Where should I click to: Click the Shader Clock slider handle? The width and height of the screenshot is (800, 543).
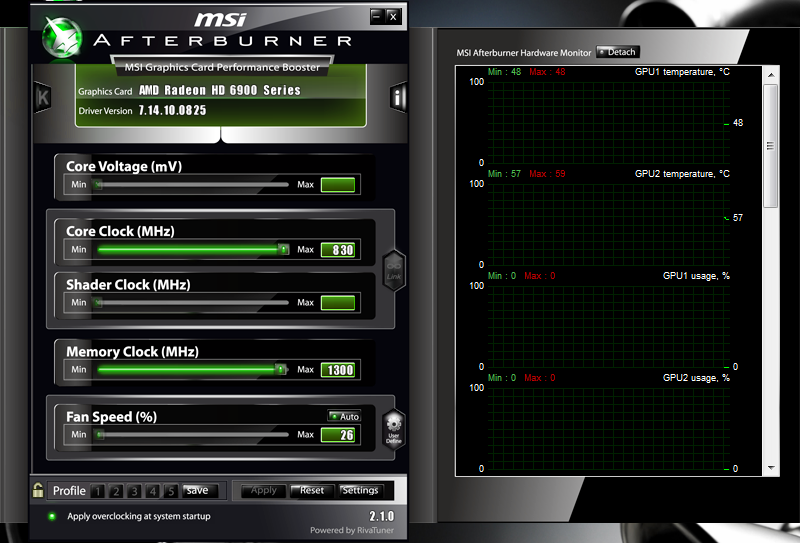point(98,303)
